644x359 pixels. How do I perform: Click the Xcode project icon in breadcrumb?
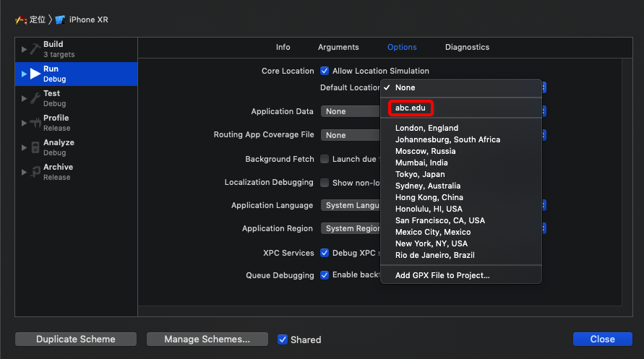click(20, 20)
